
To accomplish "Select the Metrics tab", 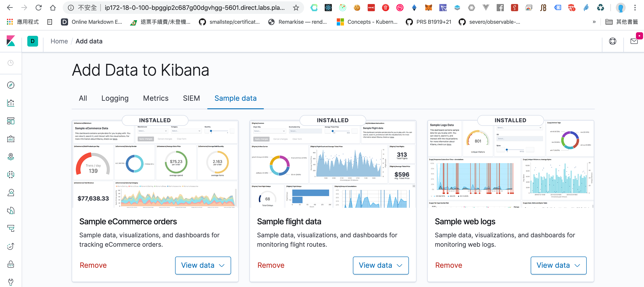I will (155, 98).
